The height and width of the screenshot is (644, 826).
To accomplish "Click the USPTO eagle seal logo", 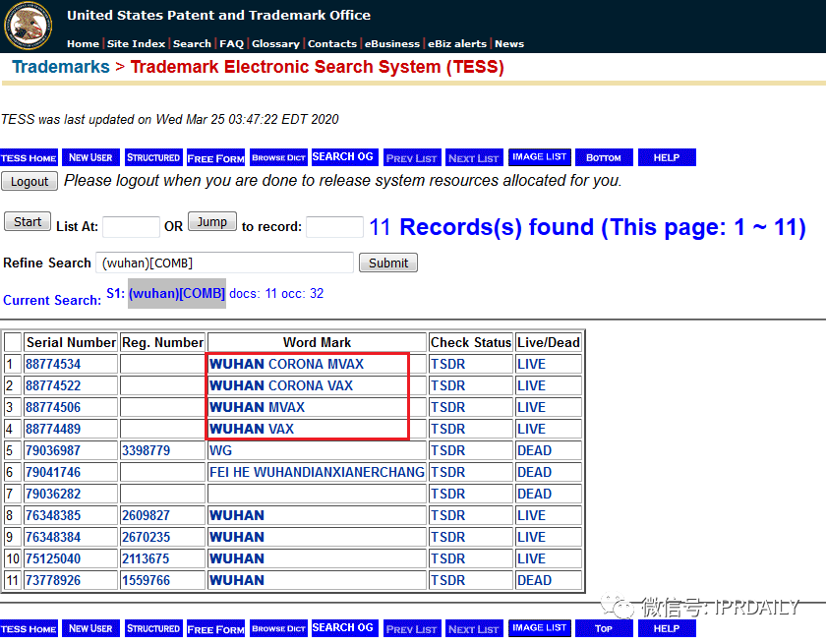I will pyautogui.click(x=28, y=26).
